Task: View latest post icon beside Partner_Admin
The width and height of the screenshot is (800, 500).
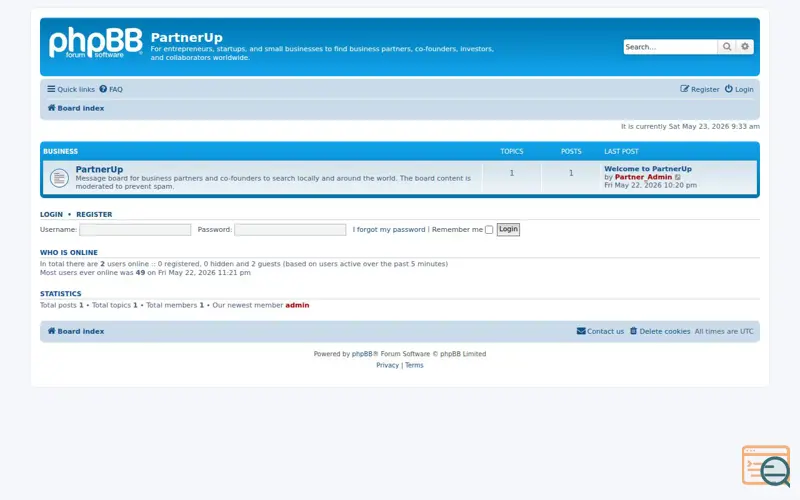Action: (678, 177)
